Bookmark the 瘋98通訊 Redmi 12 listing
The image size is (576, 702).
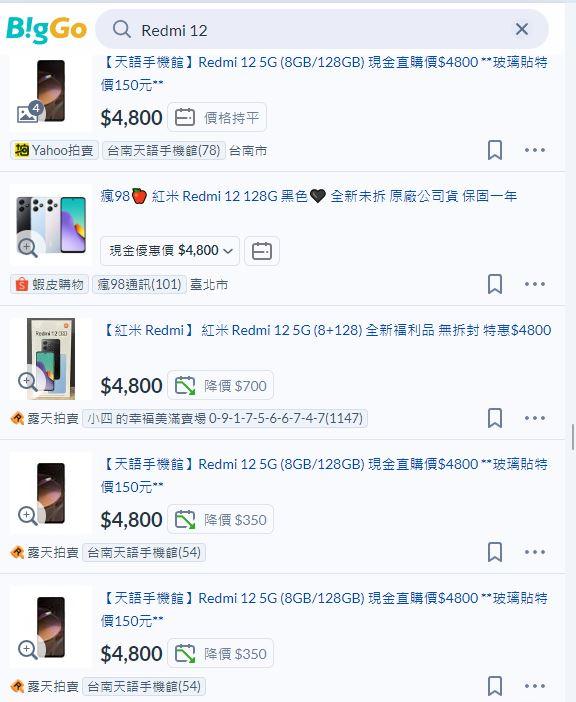[495, 284]
